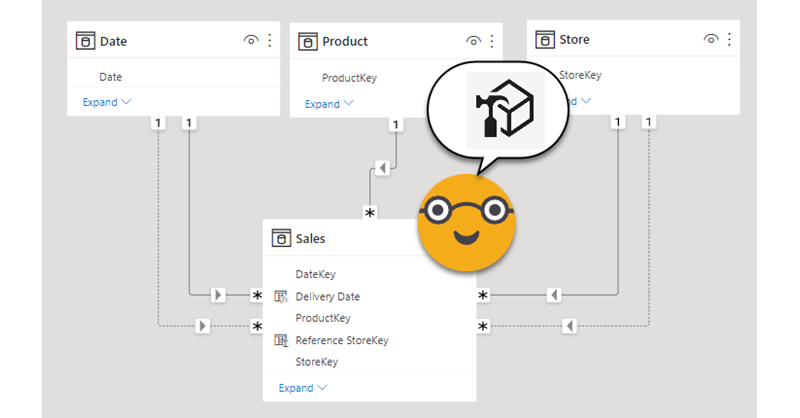Toggle visibility of the Product table
Screen dimensions: 800x418
click(474, 41)
